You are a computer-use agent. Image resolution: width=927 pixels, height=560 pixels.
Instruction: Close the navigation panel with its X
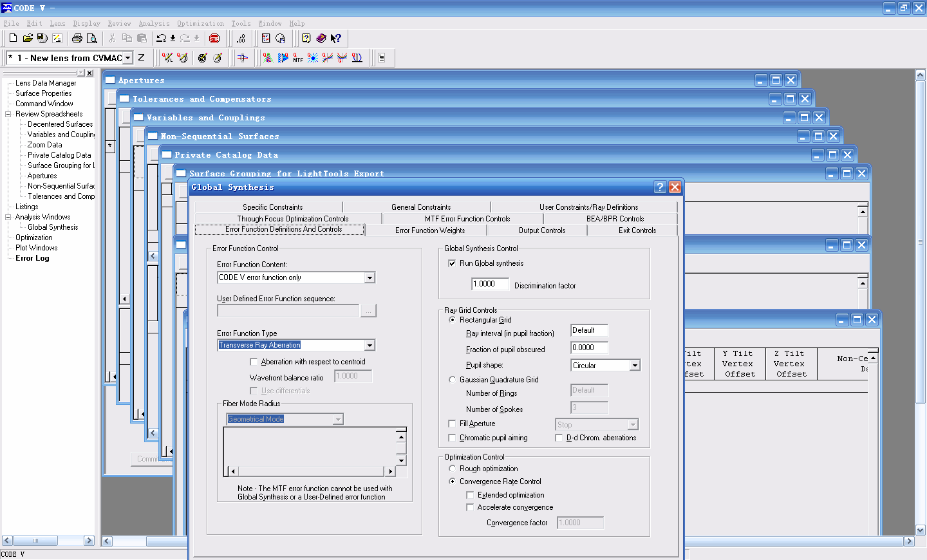pyautogui.click(x=89, y=73)
